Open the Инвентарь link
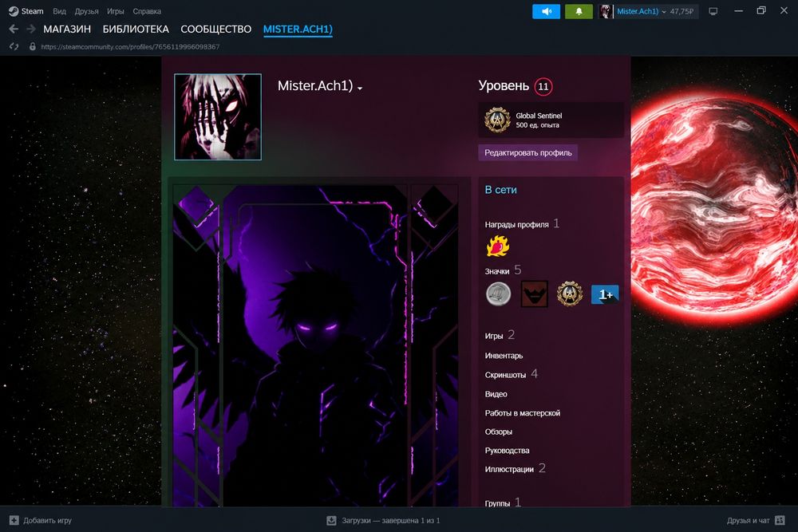The image size is (798, 532). click(504, 356)
